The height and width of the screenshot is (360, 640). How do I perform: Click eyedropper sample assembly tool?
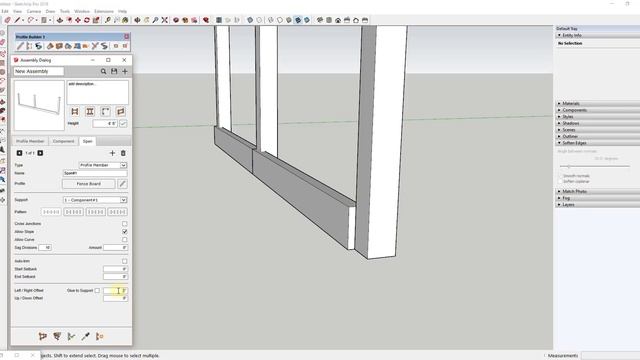pos(85,336)
